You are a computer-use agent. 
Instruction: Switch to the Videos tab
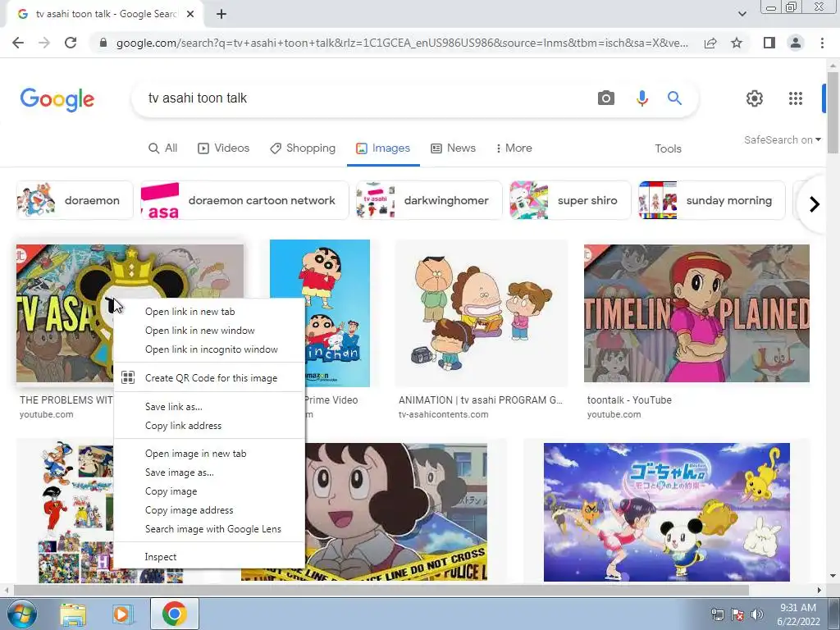(223, 148)
